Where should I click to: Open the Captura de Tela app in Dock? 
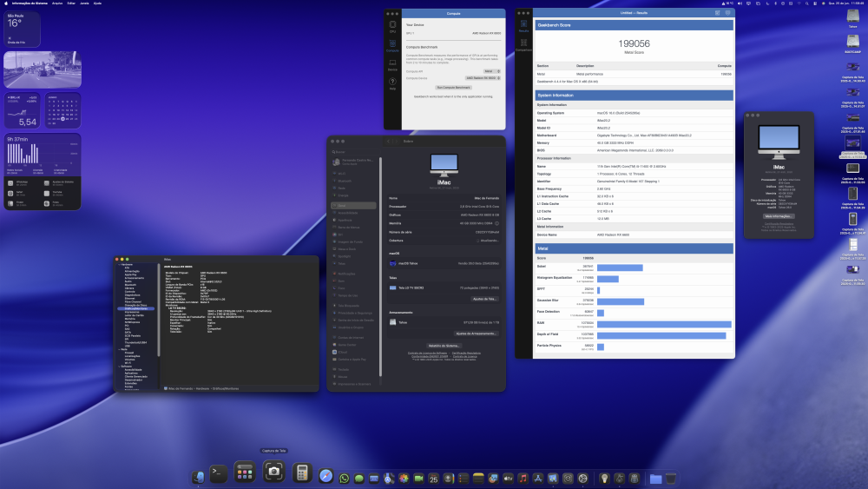[x=273, y=472]
